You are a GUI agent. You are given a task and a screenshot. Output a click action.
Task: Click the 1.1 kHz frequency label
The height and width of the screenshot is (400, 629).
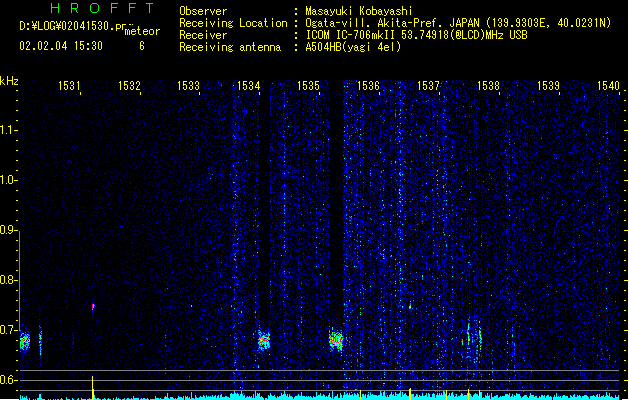point(8,130)
